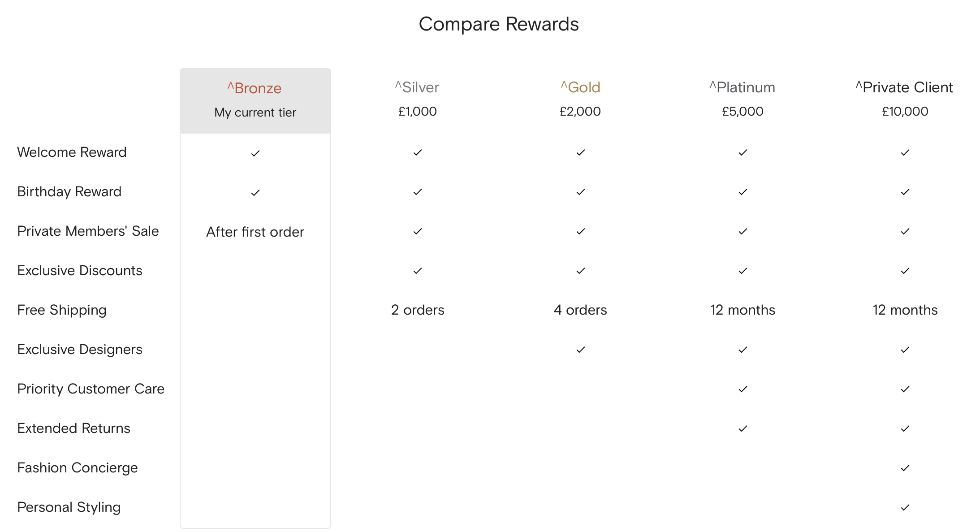
Task: Open the Private Client tier heading
Action: 904,87
